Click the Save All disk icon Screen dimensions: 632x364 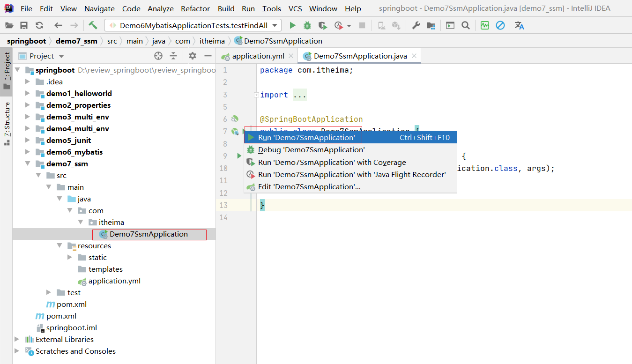[24, 25]
